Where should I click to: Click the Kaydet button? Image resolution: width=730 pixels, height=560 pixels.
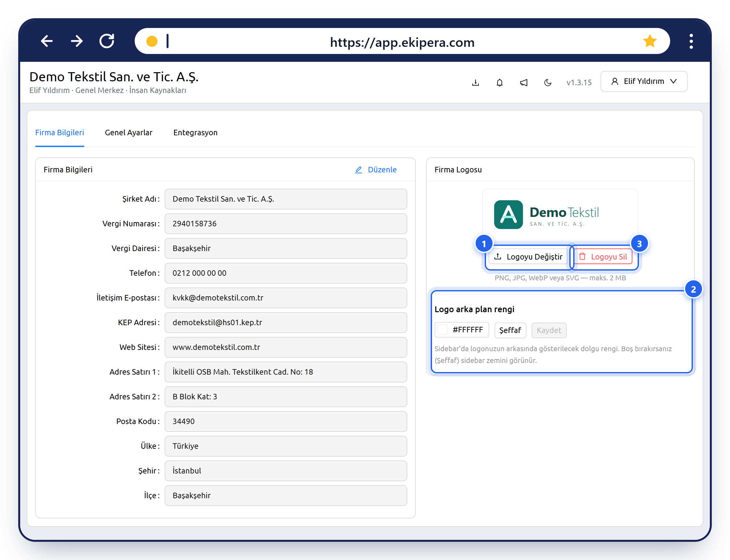point(548,330)
